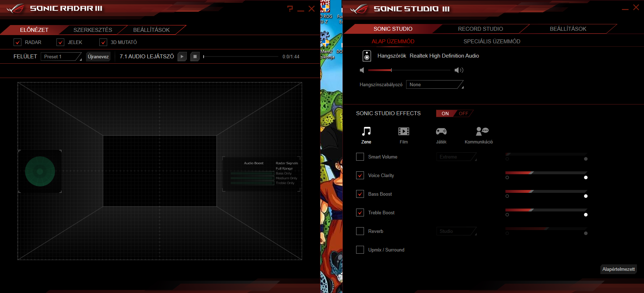Disable the Treble Boost checkbox

[360, 213]
